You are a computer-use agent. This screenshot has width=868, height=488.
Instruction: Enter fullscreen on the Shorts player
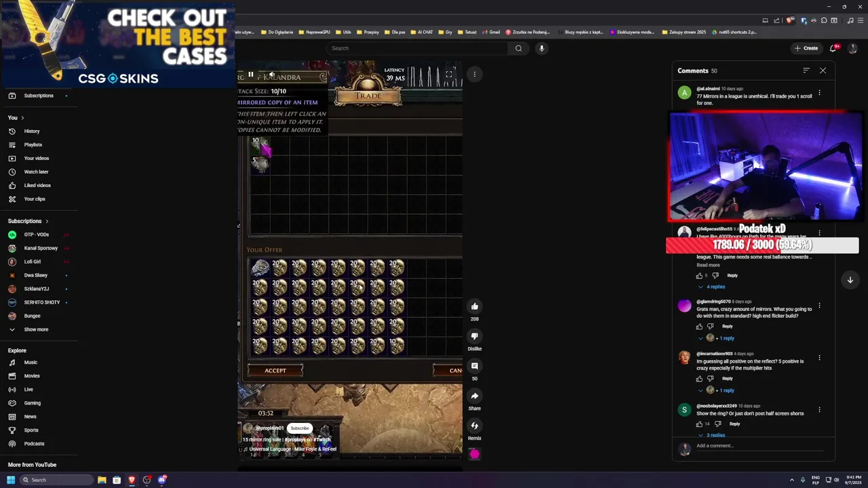pyautogui.click(x=449, y=75)
